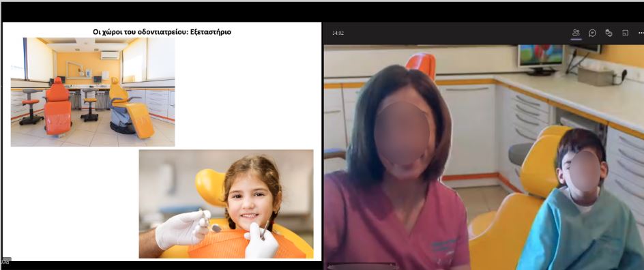Select the smiling girl dental photo on slide
The image size is (644, 270).
click(226, 204)
